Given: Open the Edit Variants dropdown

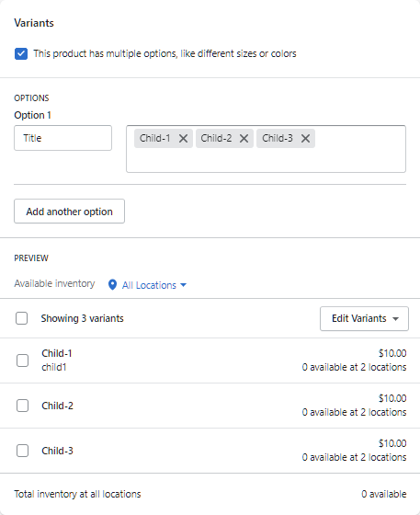Looking at the screenshot, I should (364, 318).
